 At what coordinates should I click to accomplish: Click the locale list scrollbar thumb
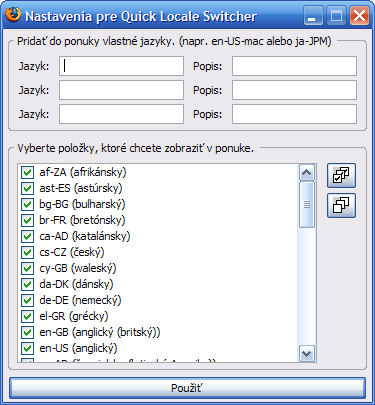[x=306, y=204]
